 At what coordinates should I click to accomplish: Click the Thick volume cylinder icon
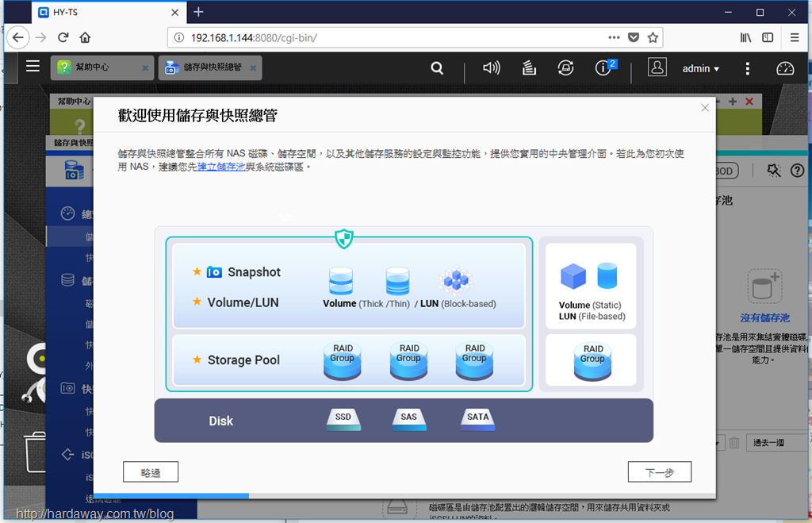[341, 281]
